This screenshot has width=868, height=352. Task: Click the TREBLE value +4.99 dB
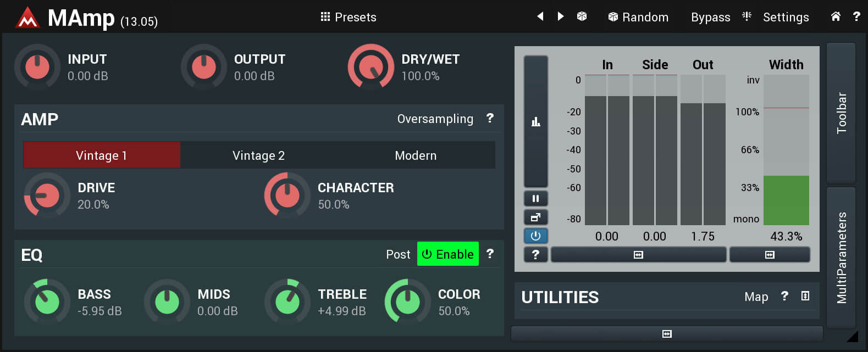pos(342,311)
